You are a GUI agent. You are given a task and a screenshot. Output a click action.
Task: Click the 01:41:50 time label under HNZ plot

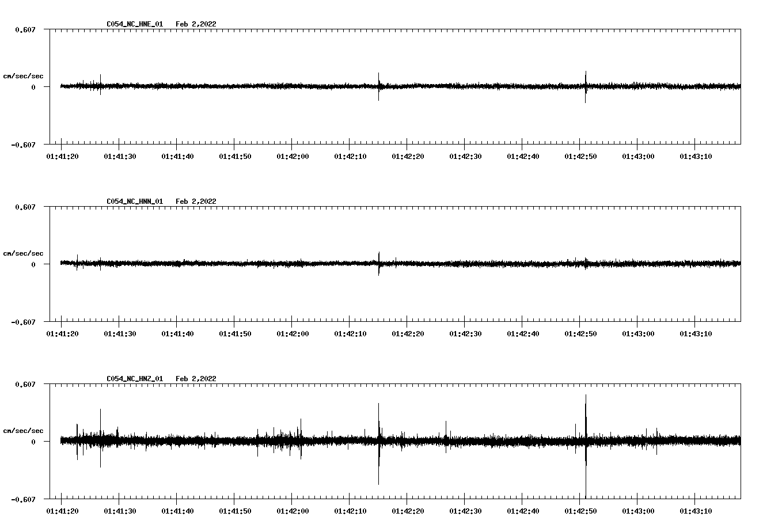click(x=235, y=511)
